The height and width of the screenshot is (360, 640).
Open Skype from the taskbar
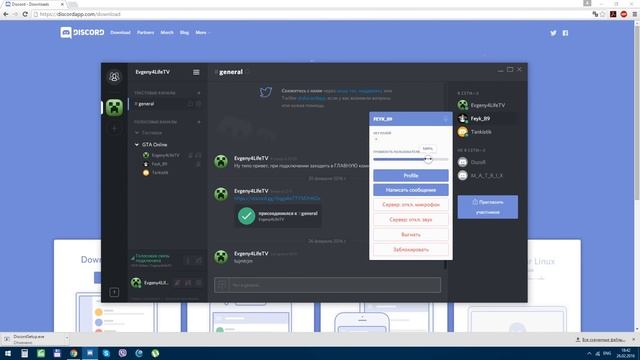pos(106,353)
